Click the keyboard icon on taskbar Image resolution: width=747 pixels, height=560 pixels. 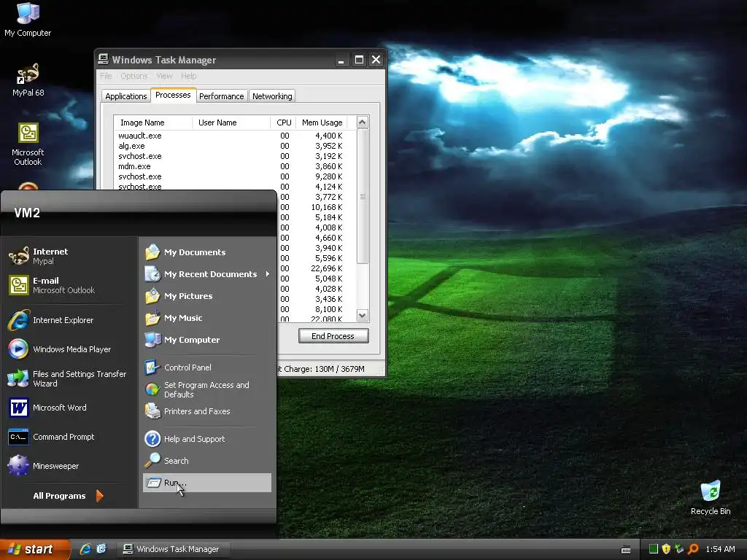point(626,550)
